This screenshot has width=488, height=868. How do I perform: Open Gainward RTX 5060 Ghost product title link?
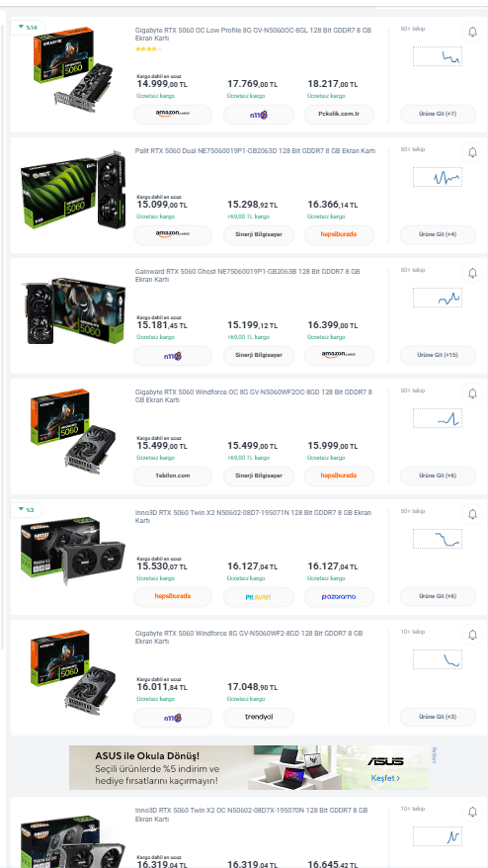pos(247,276)
